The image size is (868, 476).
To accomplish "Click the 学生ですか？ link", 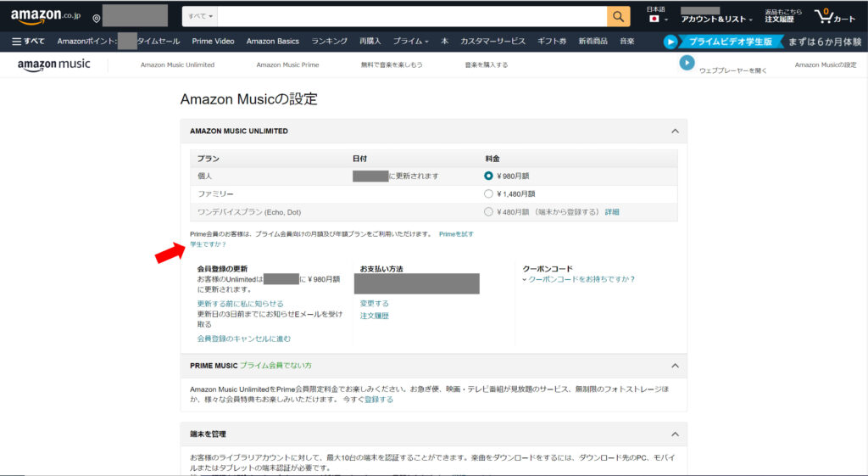I will coord(209,244).
